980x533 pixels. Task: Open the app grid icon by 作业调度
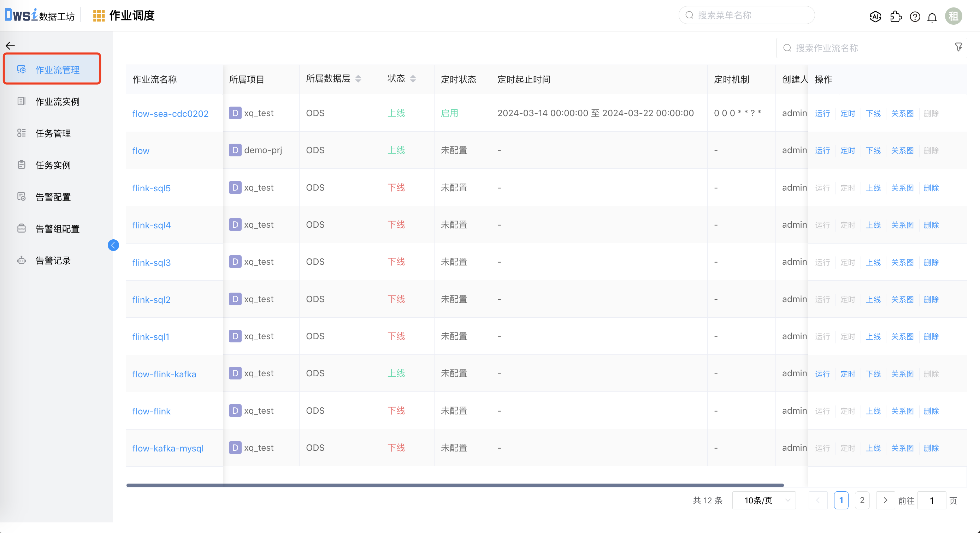coord(99,16)
